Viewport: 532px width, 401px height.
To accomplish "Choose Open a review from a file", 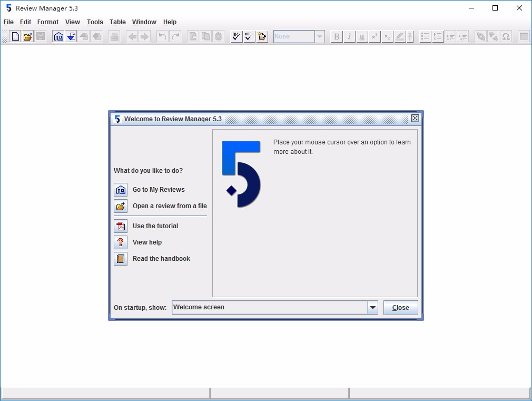I will (x=170, y=206).
